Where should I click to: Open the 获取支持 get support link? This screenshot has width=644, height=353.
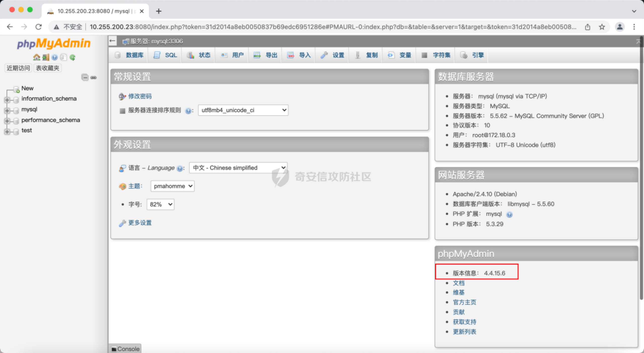click(x=464, y=322)
